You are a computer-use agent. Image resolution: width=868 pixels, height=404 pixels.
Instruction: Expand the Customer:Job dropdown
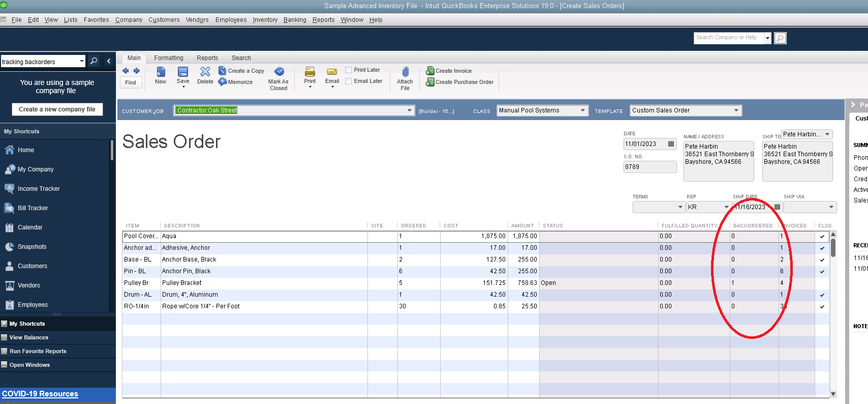click(410, 110)
